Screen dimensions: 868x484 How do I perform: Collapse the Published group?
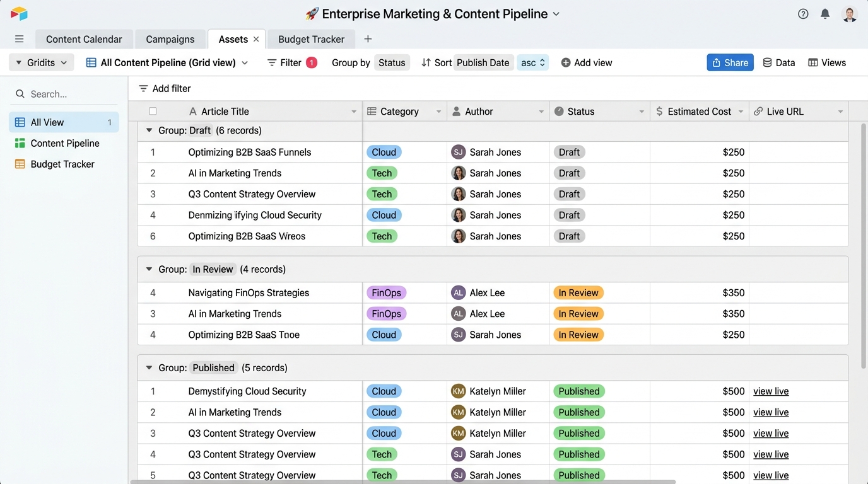click(x=150, y=368)
